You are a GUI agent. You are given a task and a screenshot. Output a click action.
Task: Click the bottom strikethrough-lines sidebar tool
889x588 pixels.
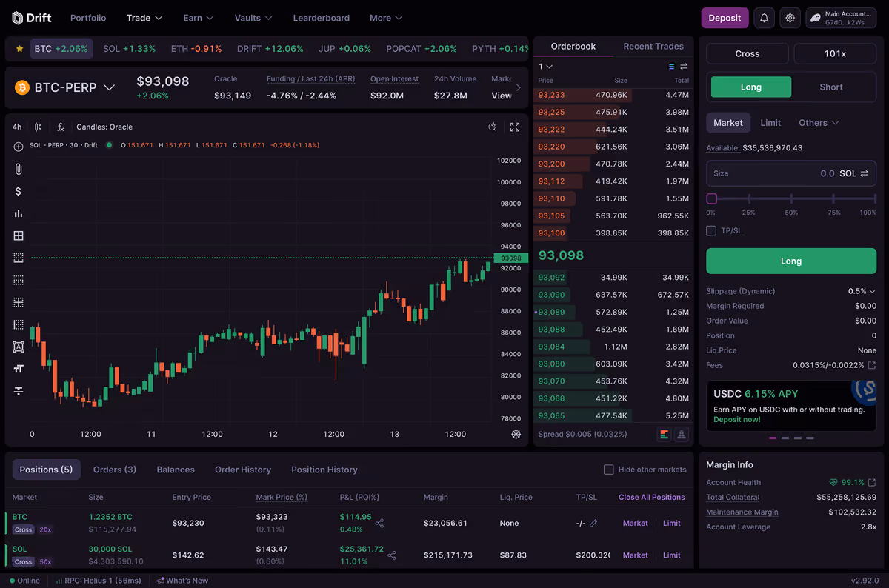pyautogui.click(x=19, y=391)
